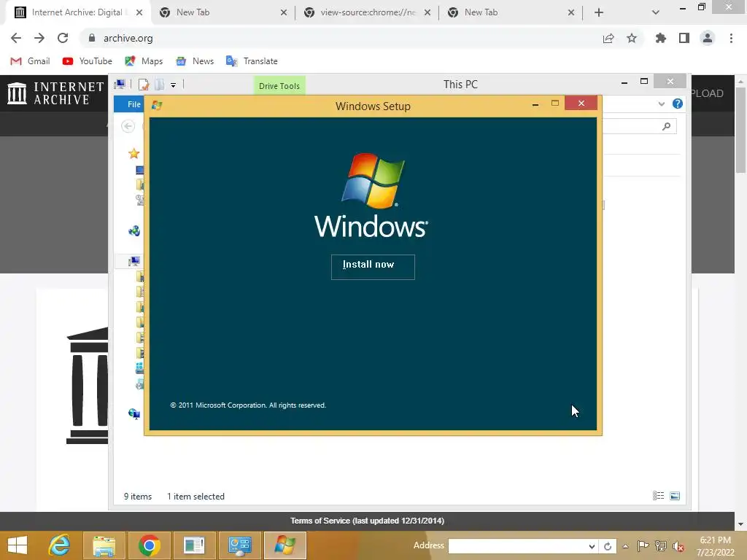Click Install now in Windows Setup
The width and height of the screenshot is (747, 560).
373,267
